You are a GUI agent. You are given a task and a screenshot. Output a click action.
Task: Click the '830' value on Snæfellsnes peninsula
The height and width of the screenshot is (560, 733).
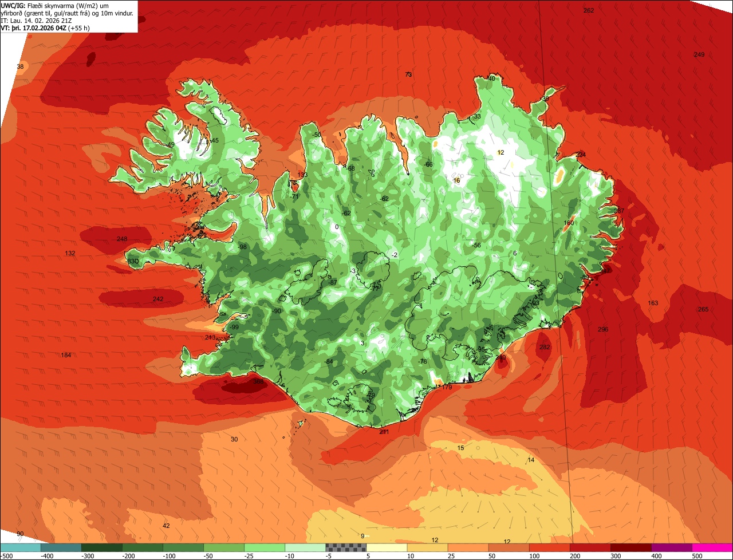pos(133,261)
